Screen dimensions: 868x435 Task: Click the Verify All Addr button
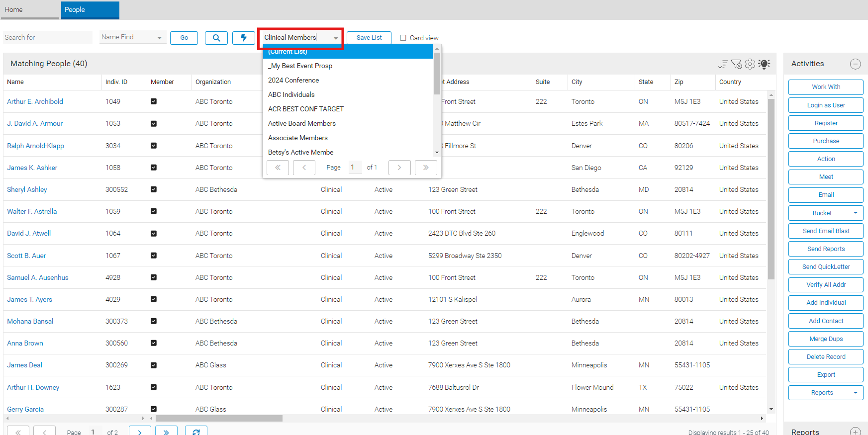[826, 285]
